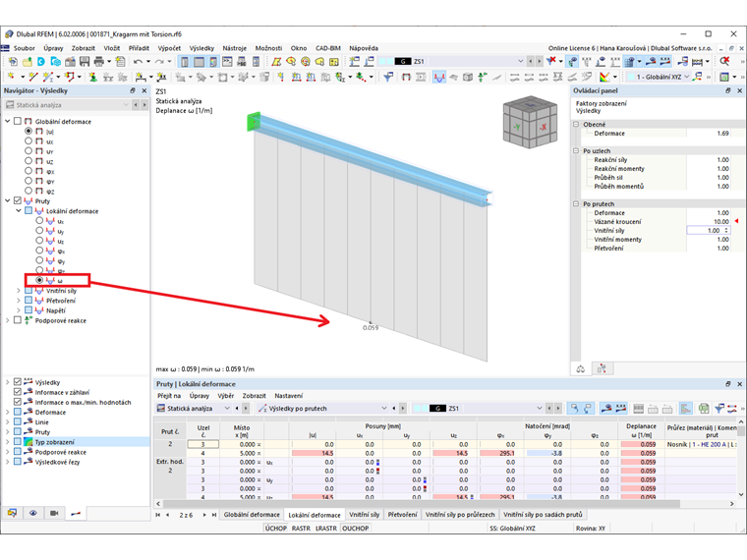The width and height of the screenshot is (747, 560).
Task: Toggle the console window icon in the toolbar
Action: pos(227,62)
